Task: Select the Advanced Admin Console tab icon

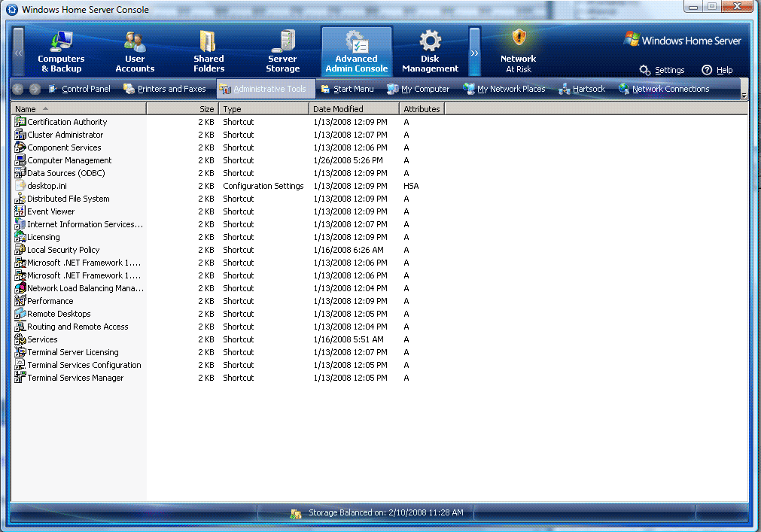Action: 356,41
